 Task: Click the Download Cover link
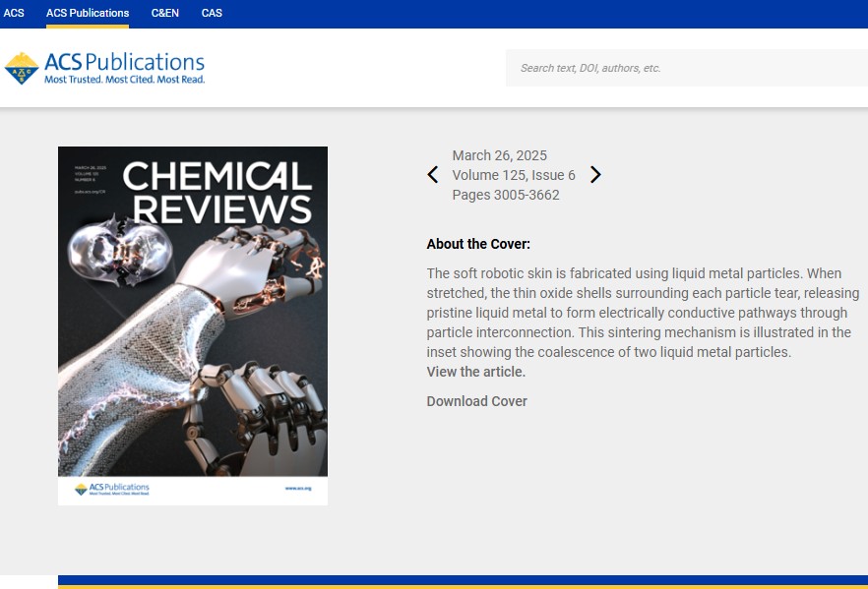click(477, 401)
